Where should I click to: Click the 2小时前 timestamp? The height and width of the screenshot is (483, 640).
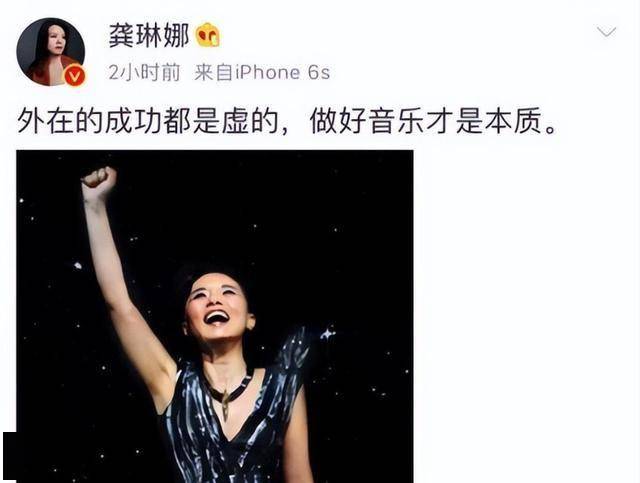click(144, 73)
